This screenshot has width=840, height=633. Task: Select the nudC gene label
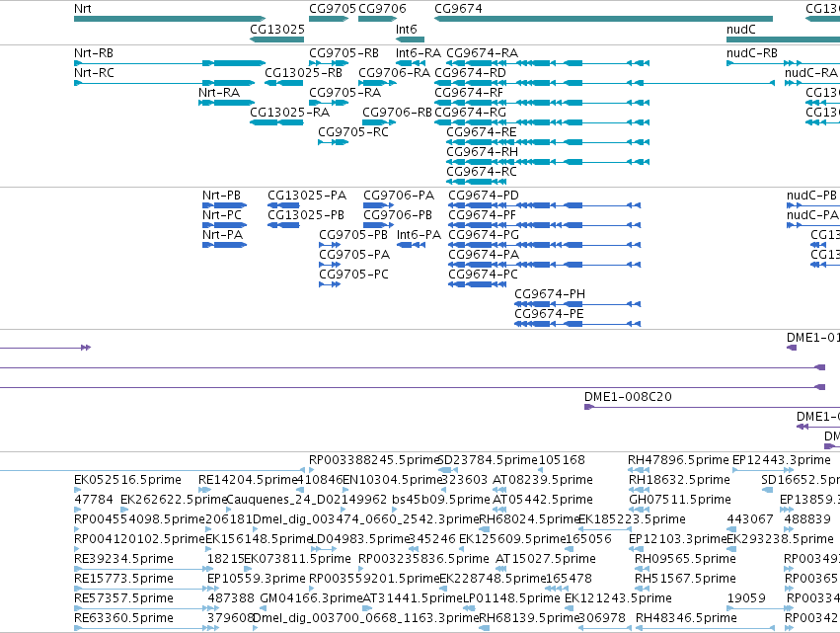tap(741, 29)
